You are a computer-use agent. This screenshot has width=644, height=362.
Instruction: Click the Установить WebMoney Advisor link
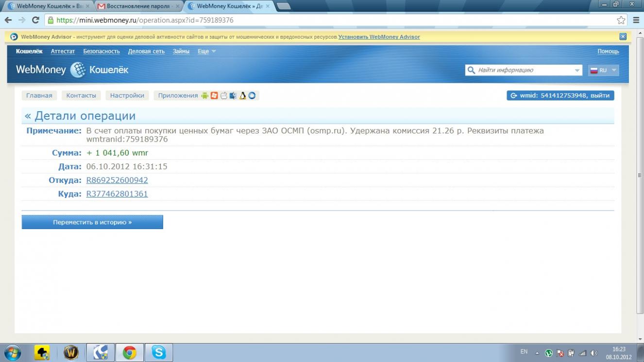tap(379, 37)
